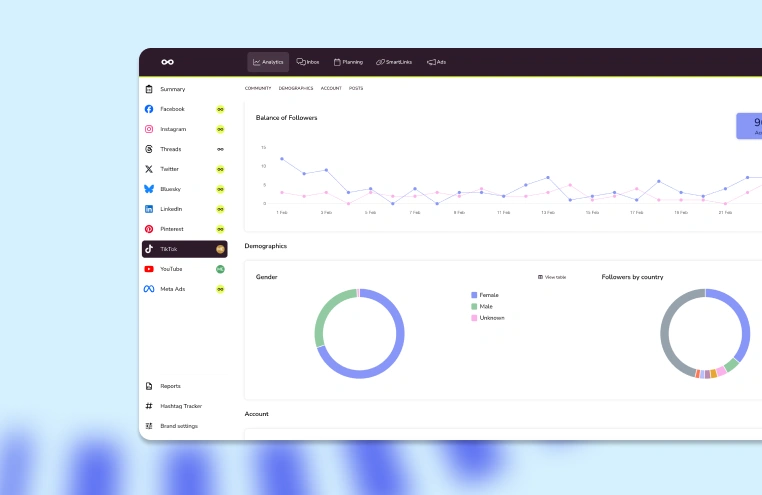This screenshot has height=495, width=762.
Task: Click the purple Female segment of gender donut
Action: click(400, 335)
